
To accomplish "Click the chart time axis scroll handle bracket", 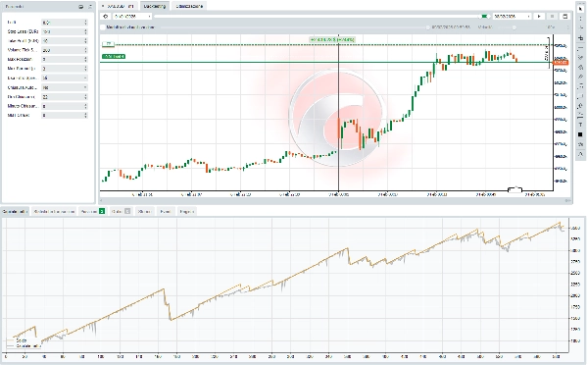I will [x=514, y=190].
